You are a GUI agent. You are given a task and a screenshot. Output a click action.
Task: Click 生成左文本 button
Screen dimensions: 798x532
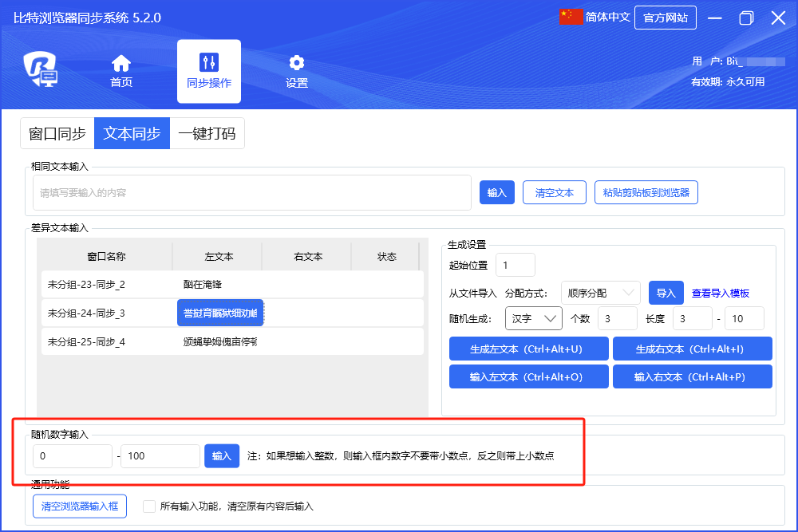(x=528, y=349)
